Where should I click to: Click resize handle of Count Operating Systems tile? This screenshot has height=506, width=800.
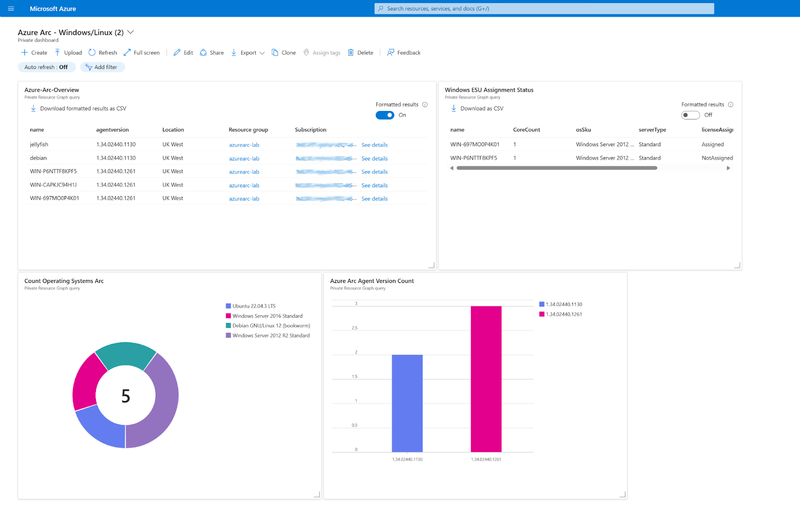tap(316, 494)
